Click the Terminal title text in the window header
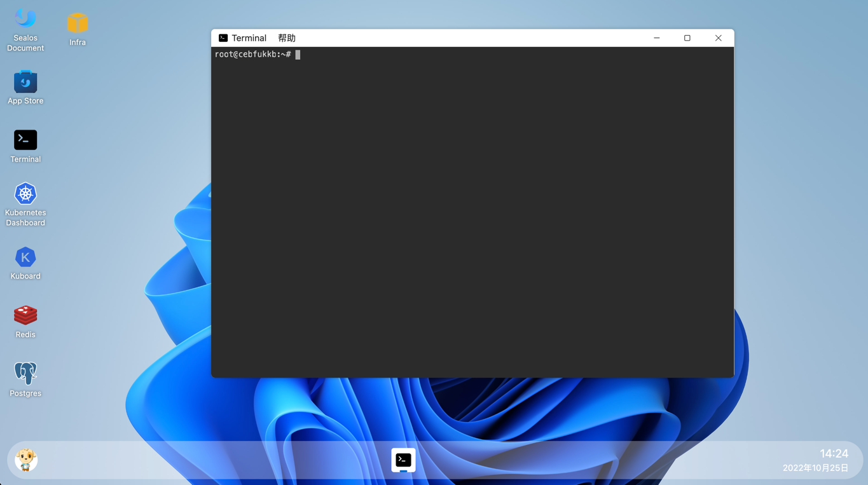 [x=249, y=38]
